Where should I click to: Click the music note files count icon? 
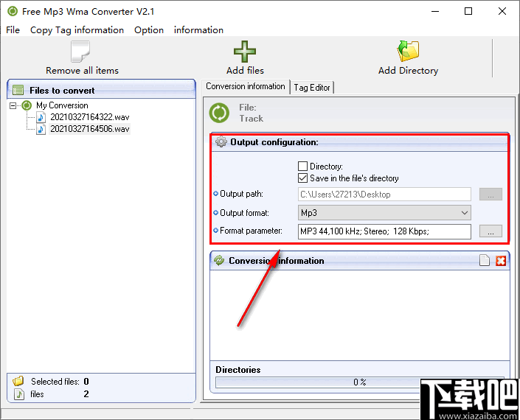pos(19,394)
